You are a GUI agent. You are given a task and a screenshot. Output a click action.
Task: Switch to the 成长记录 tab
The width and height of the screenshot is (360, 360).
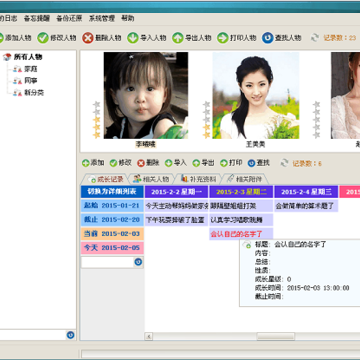point(105,179)
